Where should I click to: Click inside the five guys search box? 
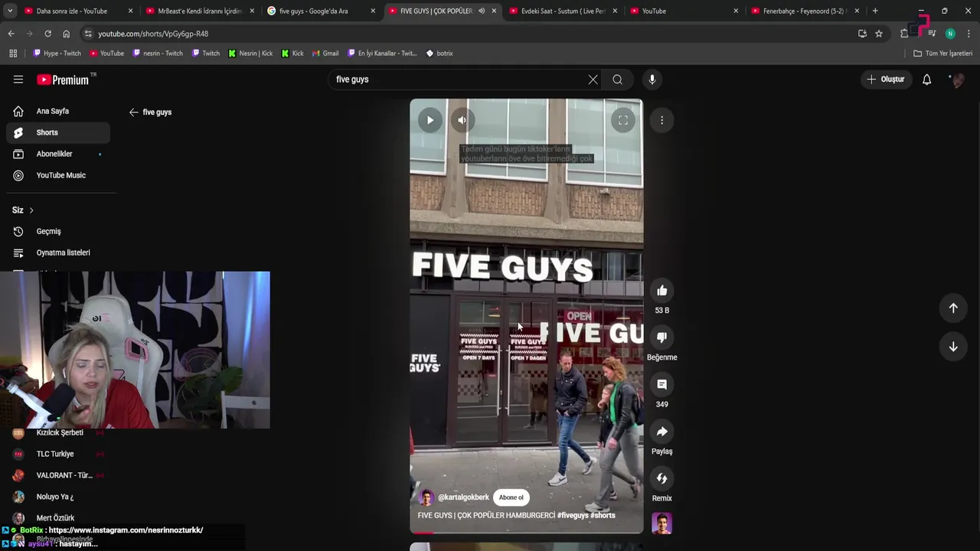coord(459,80)
